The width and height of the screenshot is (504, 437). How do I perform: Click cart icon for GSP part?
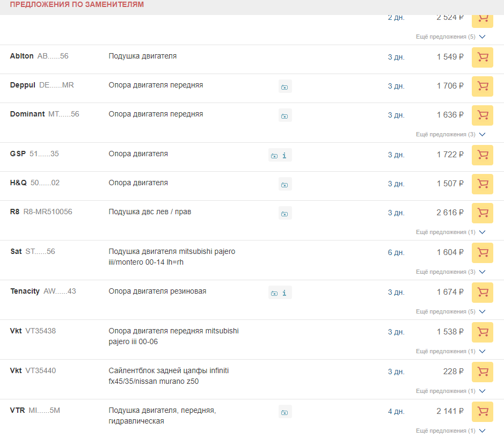click(482, 155)
